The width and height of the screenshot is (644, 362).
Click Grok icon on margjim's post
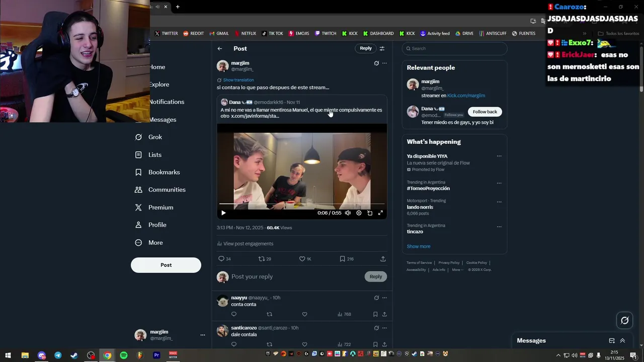pos(376,63)
